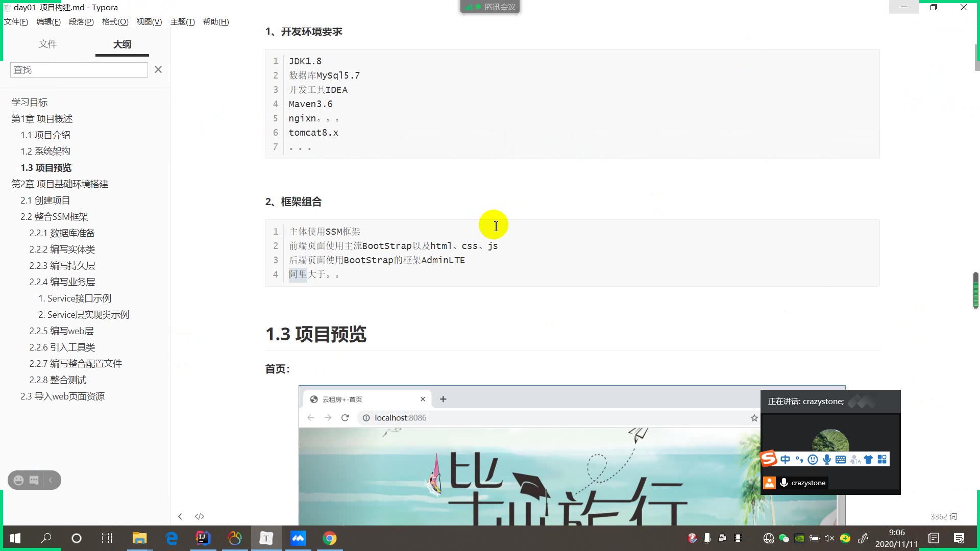Open Windows Start menu
980x551 pixels.
click(x=15, y=538)
